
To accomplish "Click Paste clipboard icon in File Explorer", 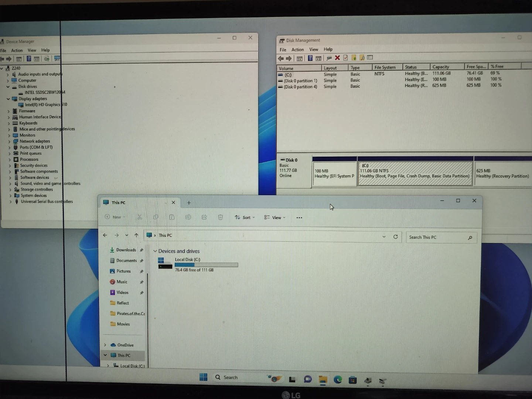I will point(172,217).
